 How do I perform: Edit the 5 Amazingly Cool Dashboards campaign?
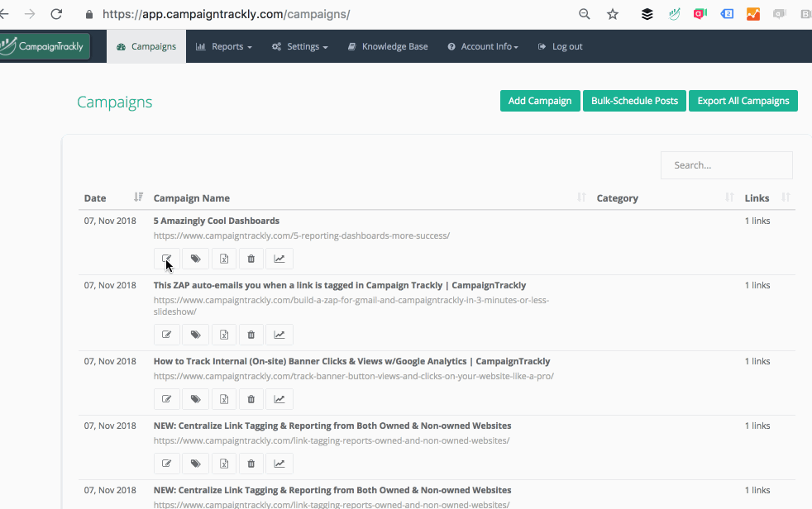pos(167,259)
